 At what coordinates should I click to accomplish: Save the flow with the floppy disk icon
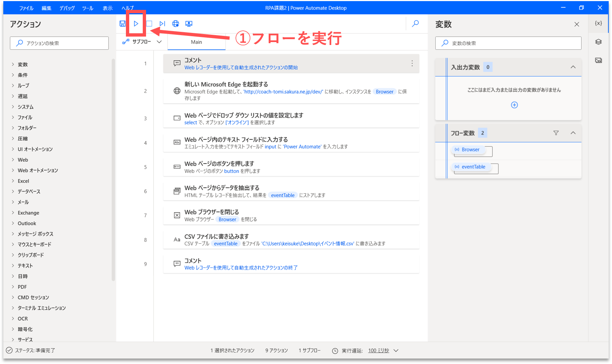[x=123, y=24]
